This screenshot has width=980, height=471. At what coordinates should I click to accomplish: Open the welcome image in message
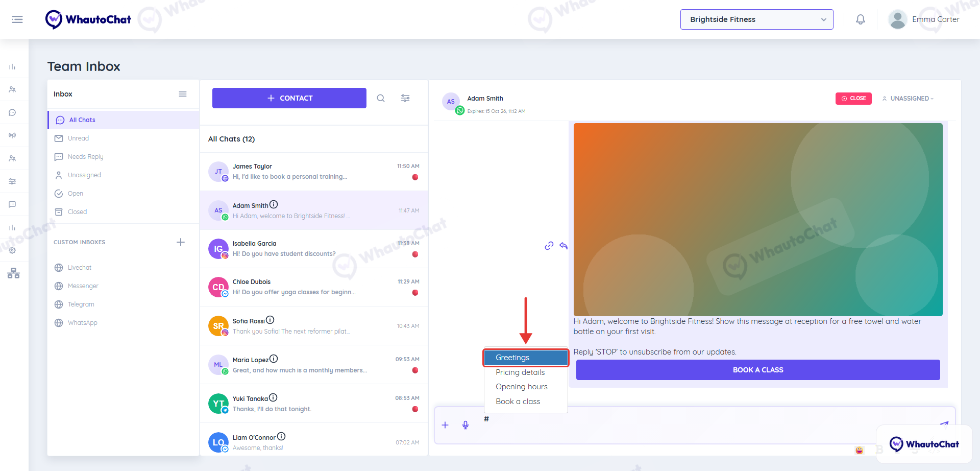758,220
